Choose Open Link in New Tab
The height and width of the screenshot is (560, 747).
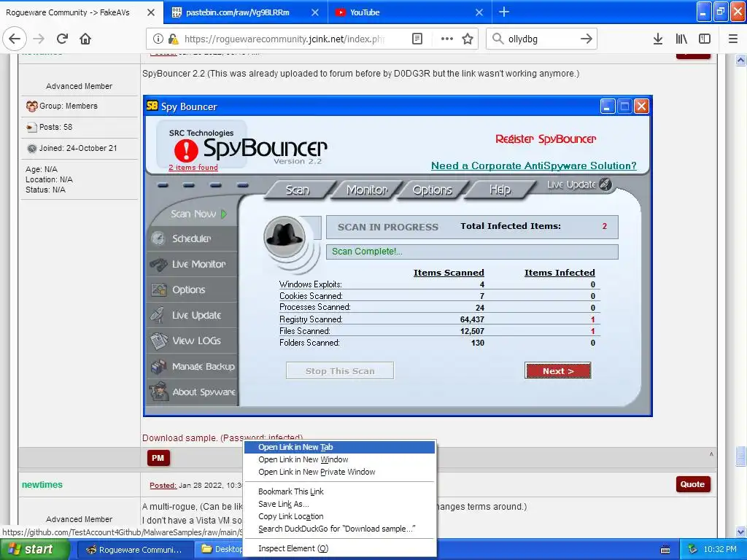click(x=339, y=447)
